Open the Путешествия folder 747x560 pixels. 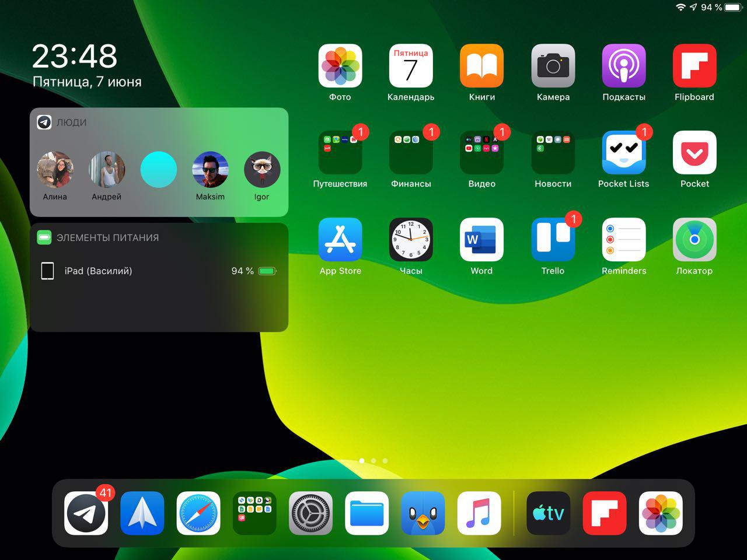click(x=340, y=153)
